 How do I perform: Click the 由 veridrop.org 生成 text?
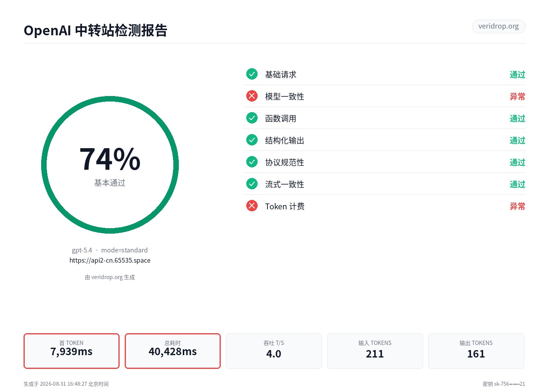coord(110,277)
